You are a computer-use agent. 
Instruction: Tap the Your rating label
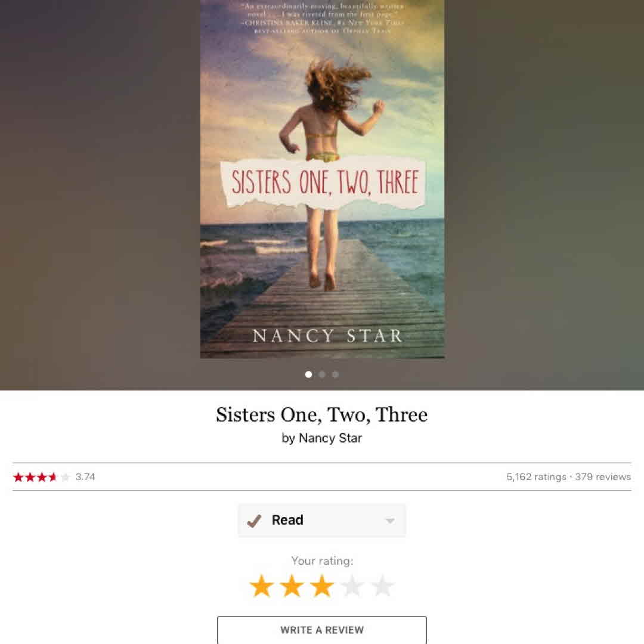[322, 561]
